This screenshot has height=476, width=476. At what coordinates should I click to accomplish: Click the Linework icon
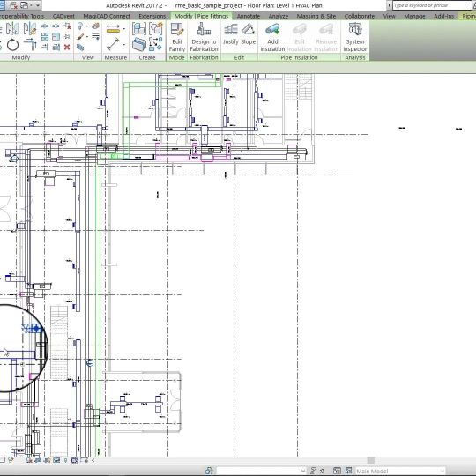[96, 37]
